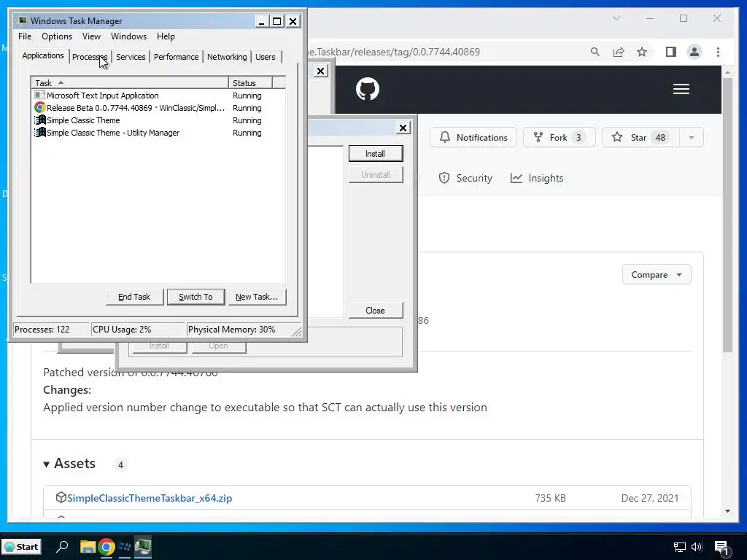
Task: Open the Options menu
Action: click(x=57, y=36)
